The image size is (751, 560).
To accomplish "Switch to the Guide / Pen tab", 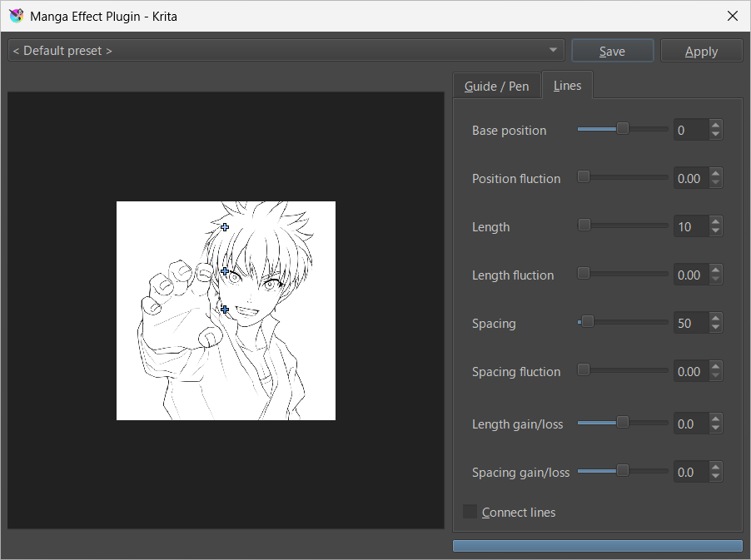I will [496, 86].
